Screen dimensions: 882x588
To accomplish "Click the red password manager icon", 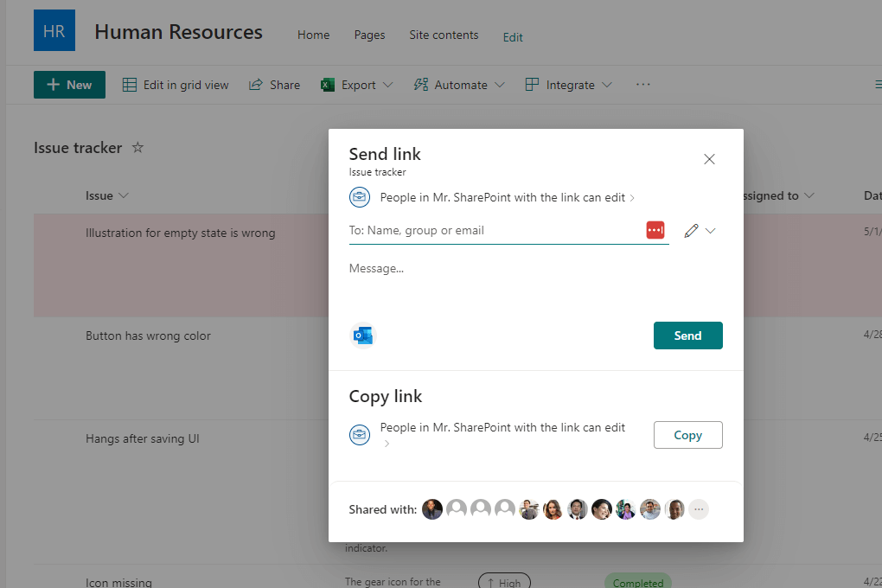I will [655, 230].
